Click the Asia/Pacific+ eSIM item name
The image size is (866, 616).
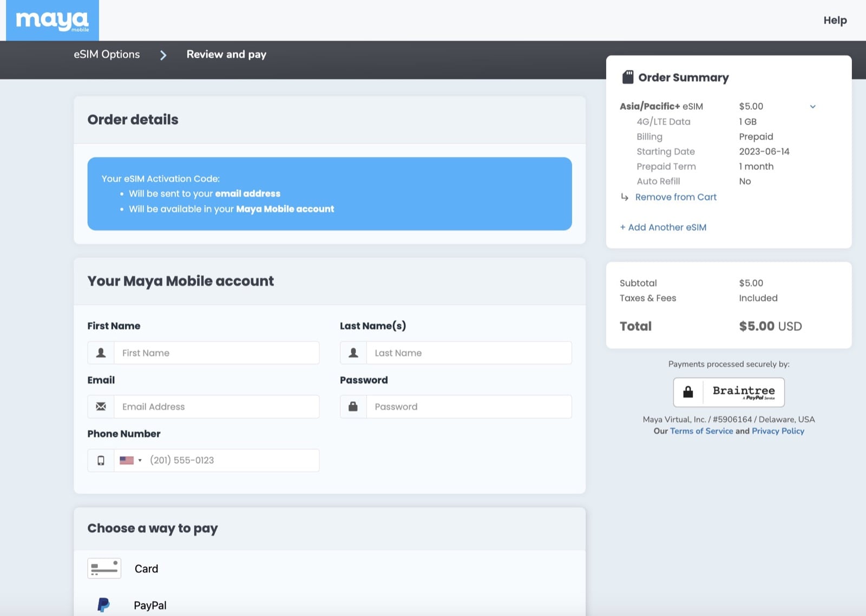[661, 107]
